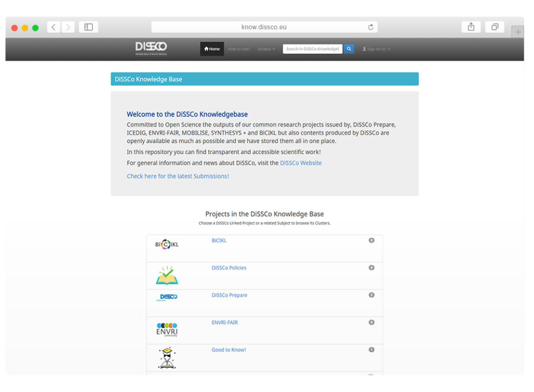Click the latest Submissions link
The width and height of the screenshot is (534, 392).
coord(177,175)
